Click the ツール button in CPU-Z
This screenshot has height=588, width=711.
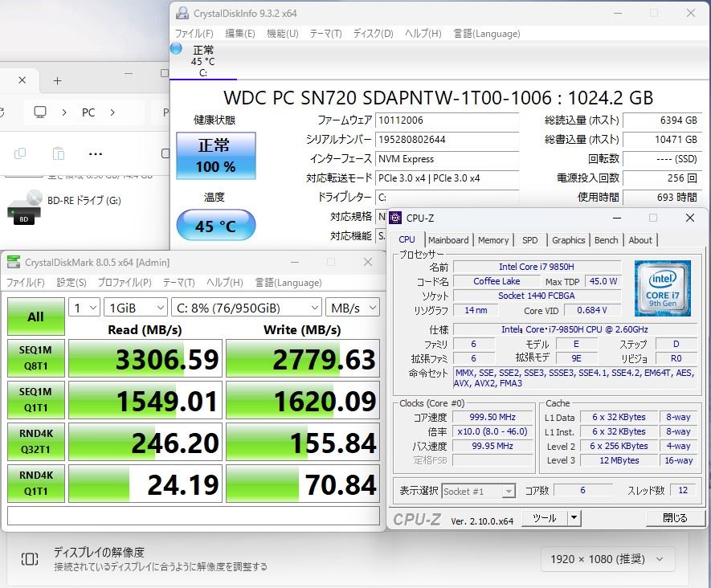(544, 517)
